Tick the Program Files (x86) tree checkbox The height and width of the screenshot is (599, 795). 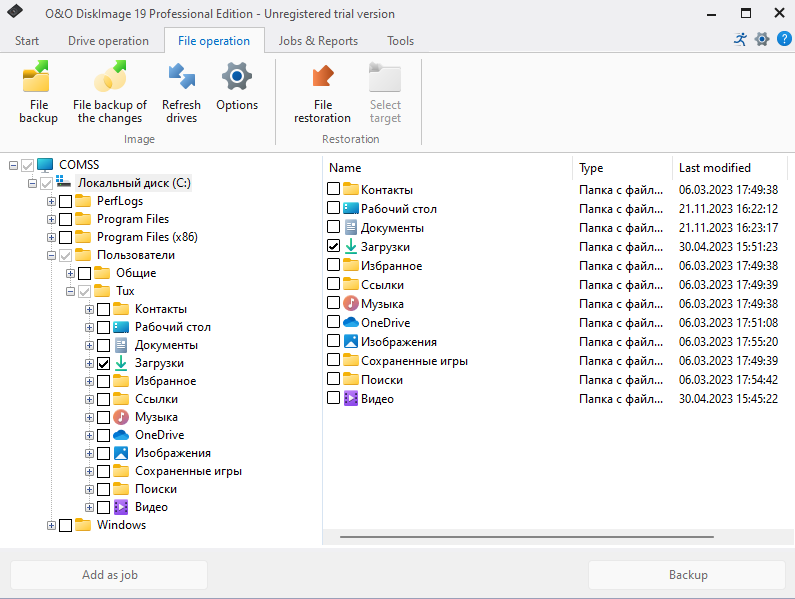click(65, 237)
